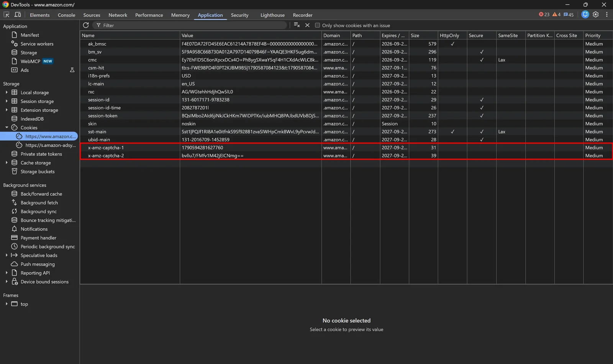Sort cookies by the Size column header
This screenshot has width=613, height=364.
click(x=423, y=35)
